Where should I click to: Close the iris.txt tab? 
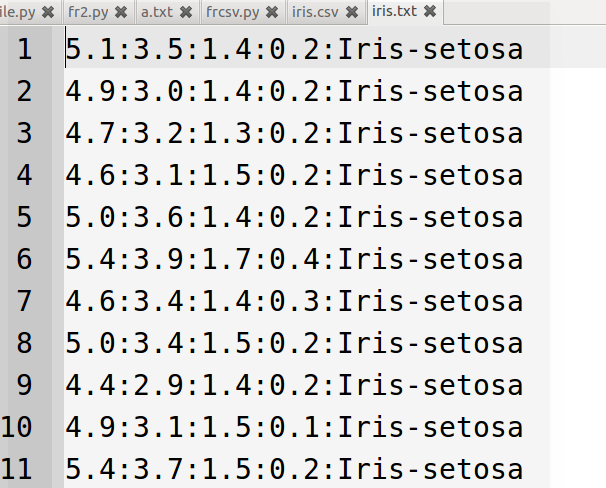pyautogui.click(x=430, y=11)
